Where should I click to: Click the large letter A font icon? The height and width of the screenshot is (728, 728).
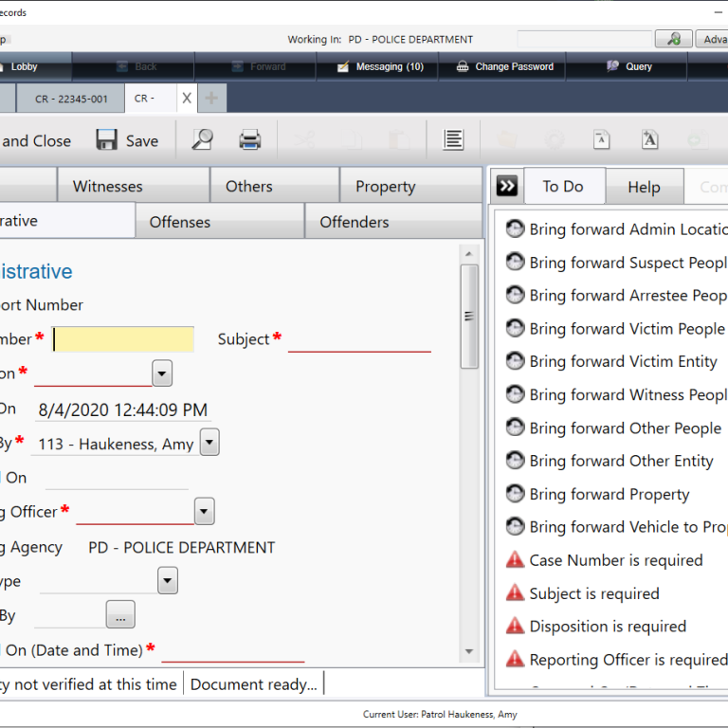tap(649, 139)
